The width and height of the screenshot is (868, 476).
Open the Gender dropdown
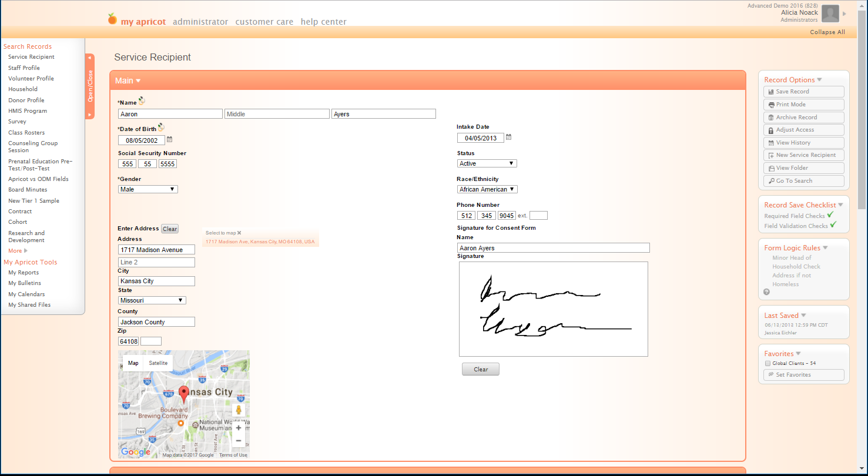click(x=148, y=189)
